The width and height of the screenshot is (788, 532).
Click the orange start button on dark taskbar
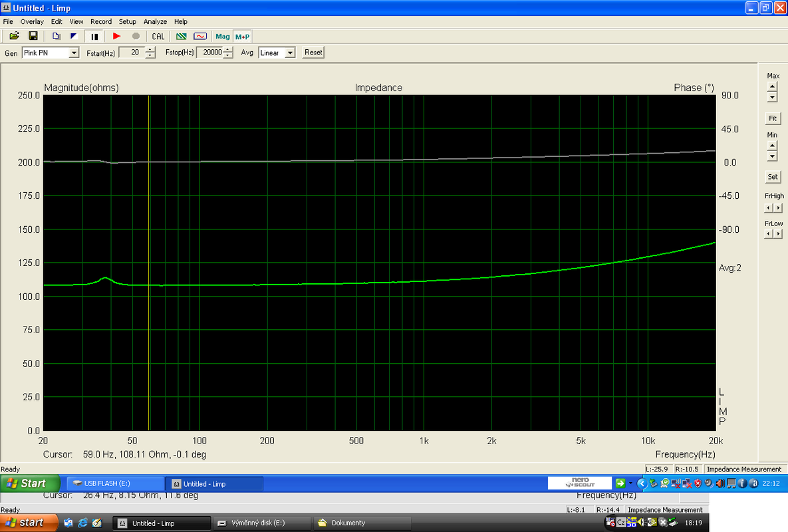click(x=29, y=523)
